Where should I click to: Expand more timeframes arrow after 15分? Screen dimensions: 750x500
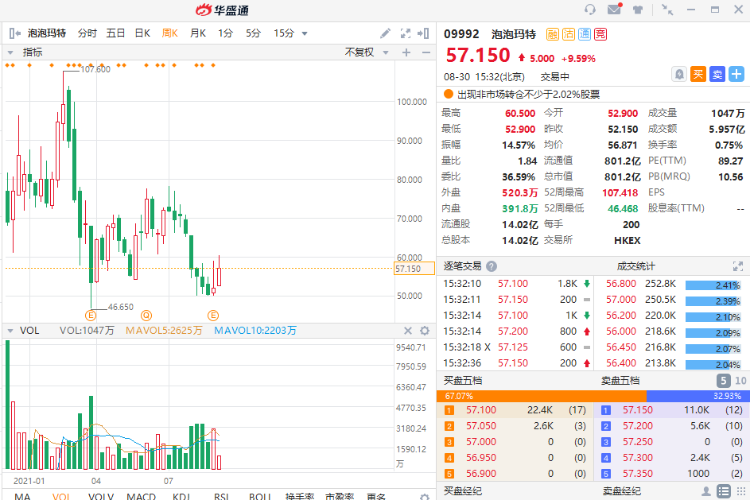[305, 33]
